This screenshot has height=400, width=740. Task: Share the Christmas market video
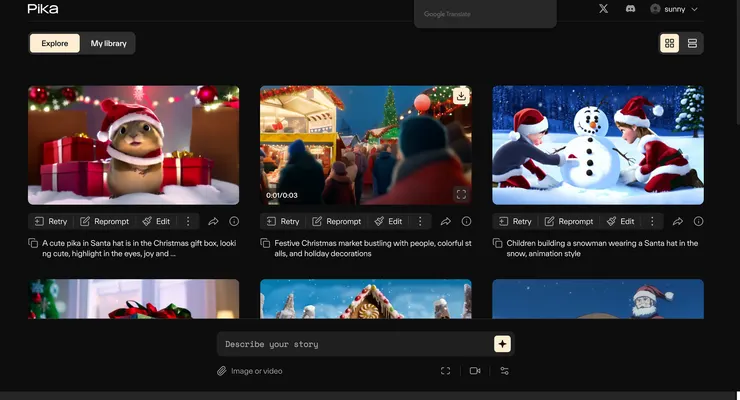pos(446,221)
